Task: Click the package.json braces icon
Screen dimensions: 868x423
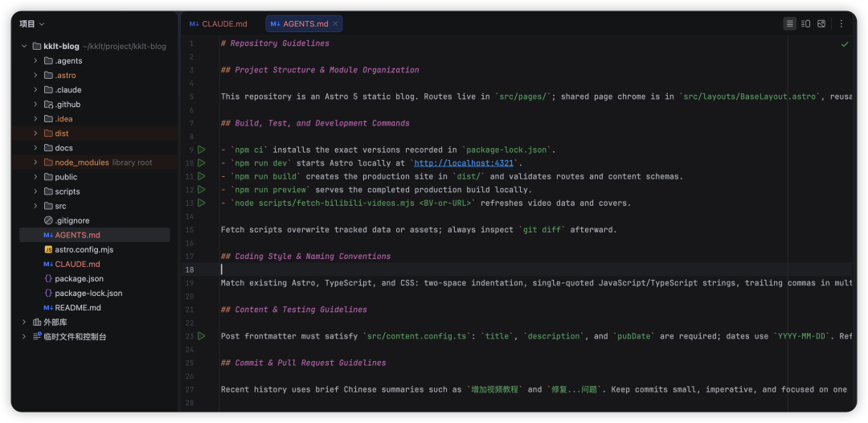Action: (x=48, y=278)
